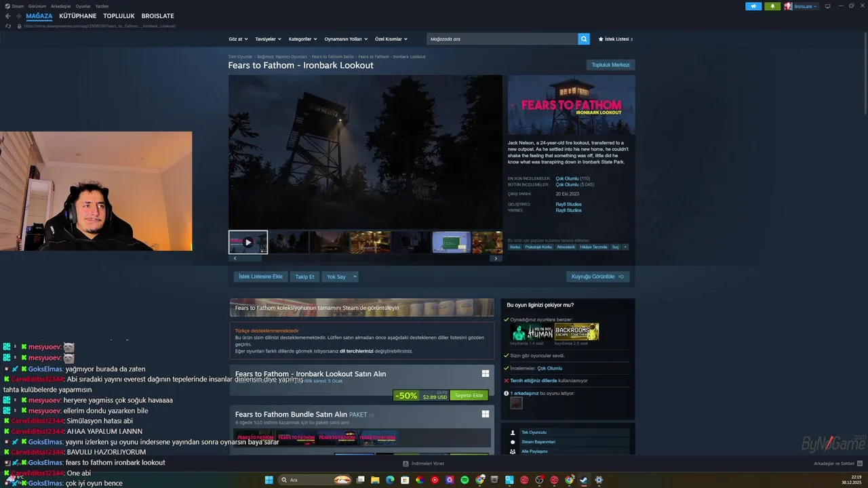
Task: Switch to TOPLULUK tab
Action: (119, 16)
